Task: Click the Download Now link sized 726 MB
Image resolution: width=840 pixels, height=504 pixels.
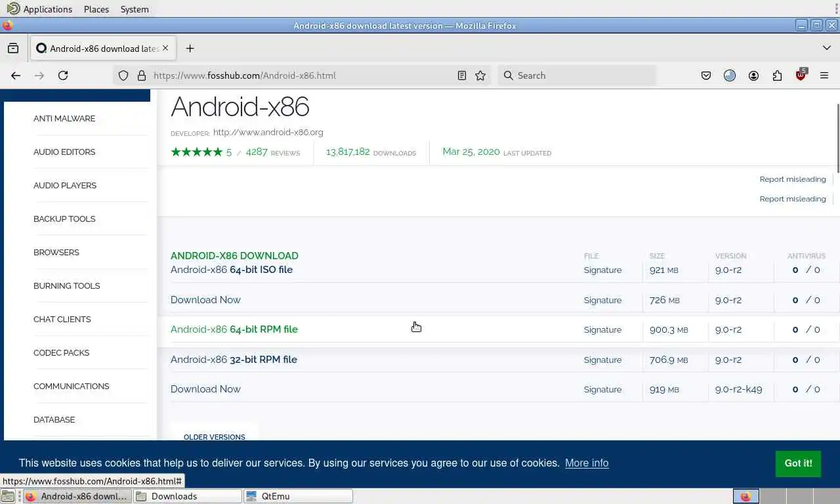Action: [205, 300]
